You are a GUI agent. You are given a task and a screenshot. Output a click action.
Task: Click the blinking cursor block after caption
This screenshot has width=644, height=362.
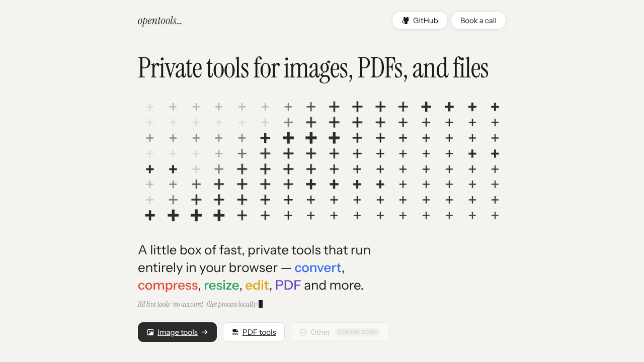coord(261,304)
